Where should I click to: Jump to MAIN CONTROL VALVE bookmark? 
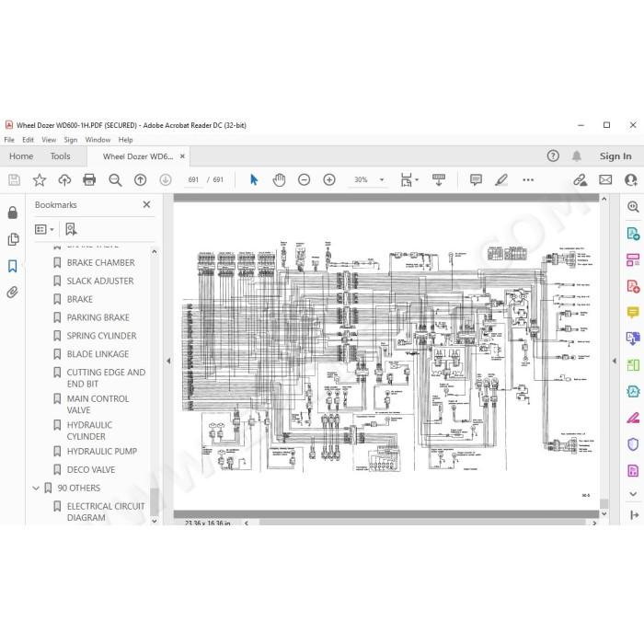click(x=98, y=404)
